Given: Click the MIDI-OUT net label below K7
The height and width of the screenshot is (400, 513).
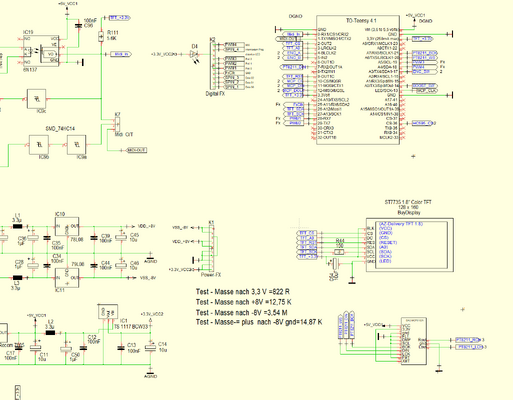Looking at the screenshot, I should 137,150.
